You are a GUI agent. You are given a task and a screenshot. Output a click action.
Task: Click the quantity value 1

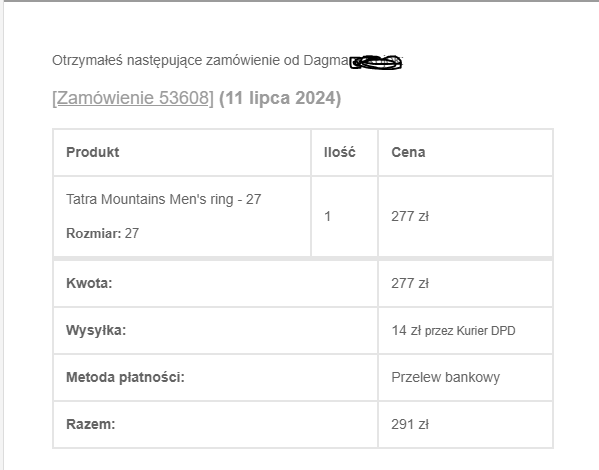(327, 216)
